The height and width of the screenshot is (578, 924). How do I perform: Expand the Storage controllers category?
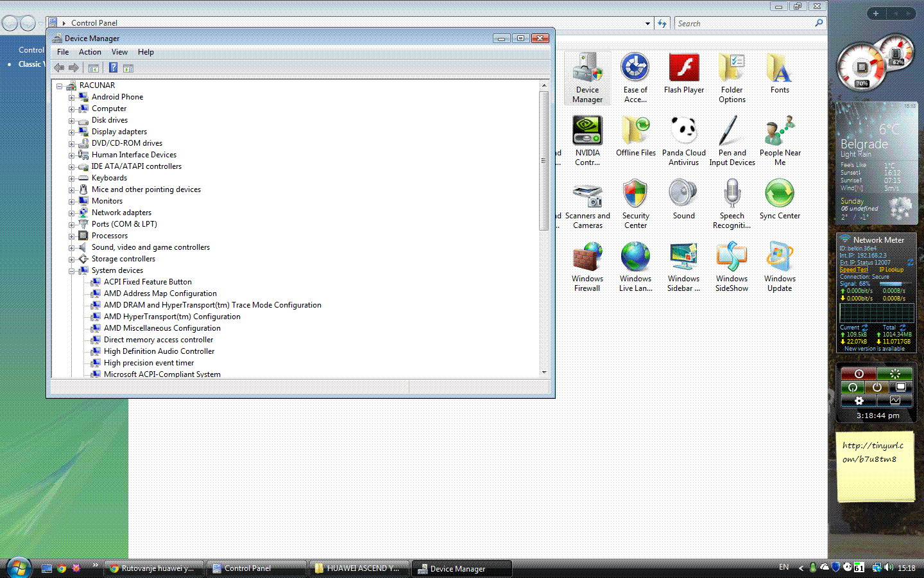pyautogui.click(x=72, y=259)
